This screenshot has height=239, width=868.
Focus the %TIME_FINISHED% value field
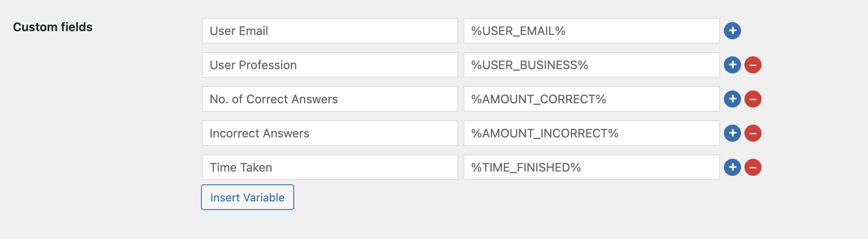coord(591,167)
